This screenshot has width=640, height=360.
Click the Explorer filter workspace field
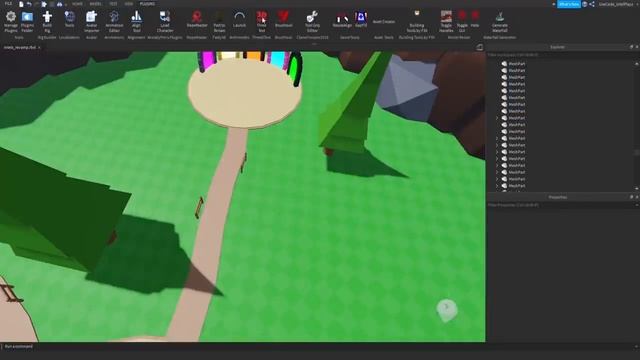(561, 55)
